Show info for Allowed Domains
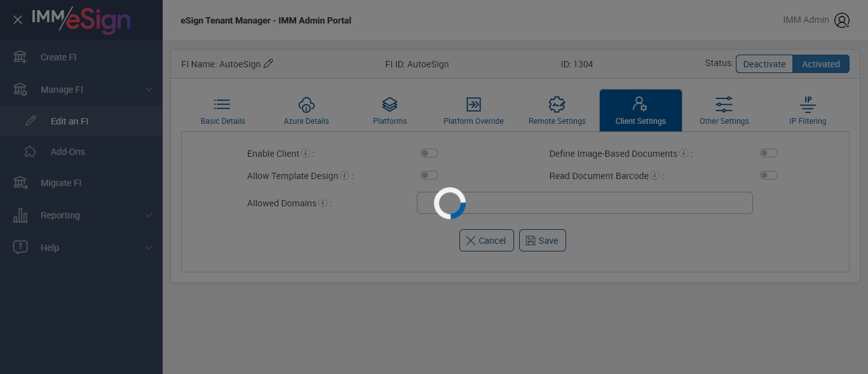 click(323, 203)
